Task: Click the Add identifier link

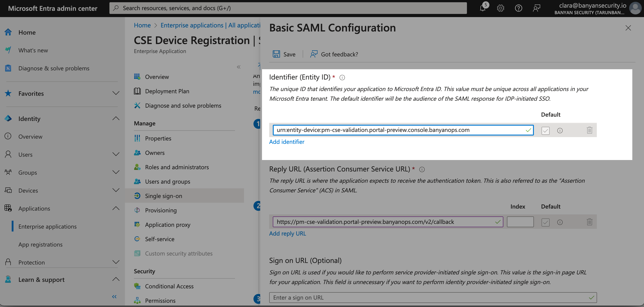Action: click(x=286, y=142)
